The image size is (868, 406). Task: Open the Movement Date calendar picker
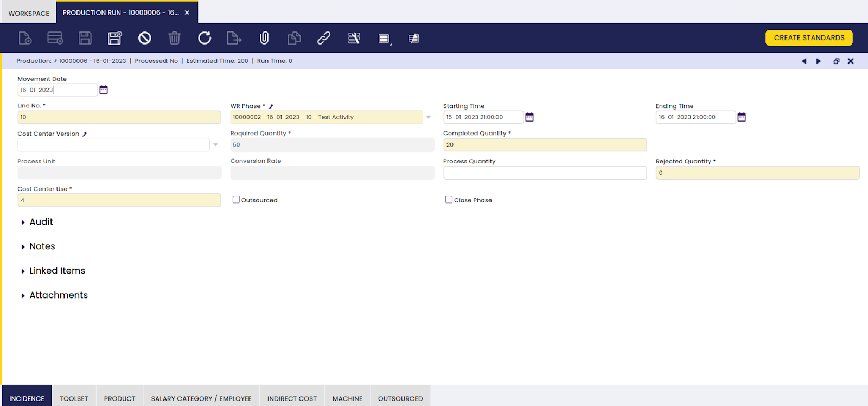click(x=104, y=90)
